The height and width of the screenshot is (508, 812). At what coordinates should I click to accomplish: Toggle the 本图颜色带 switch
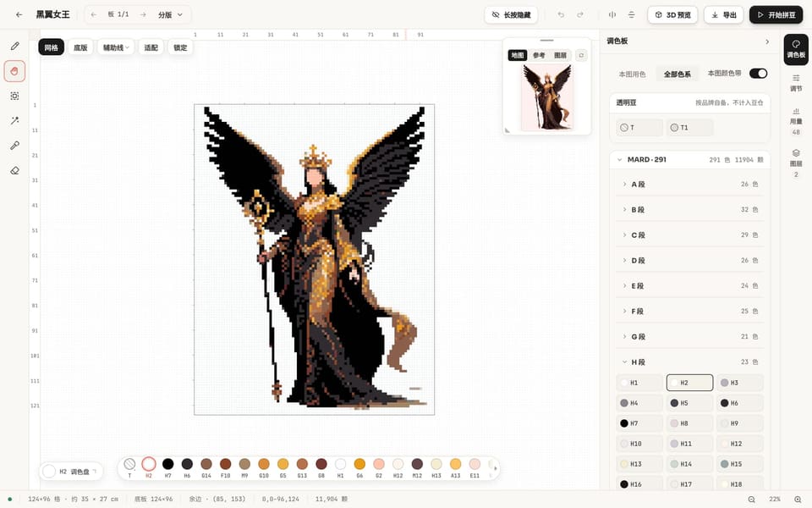[758, 73]
